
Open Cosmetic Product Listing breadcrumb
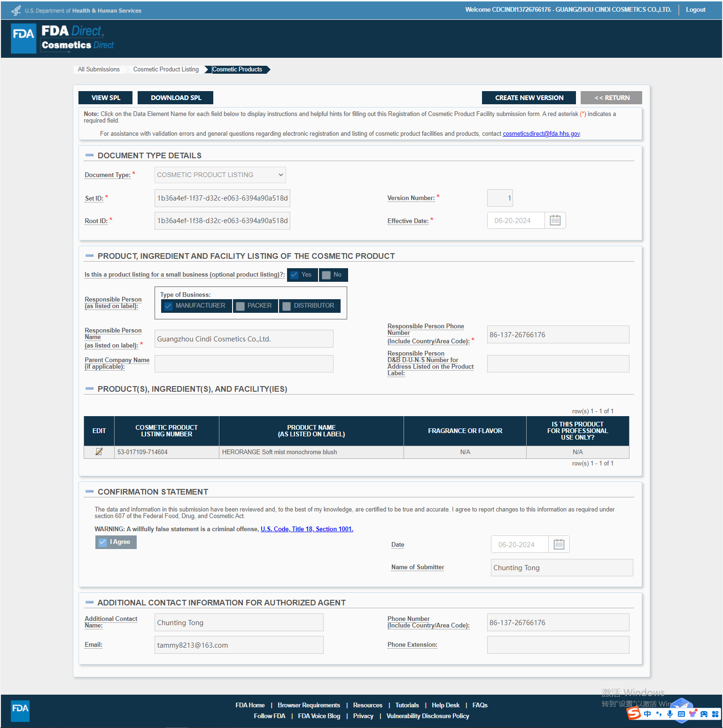(x=166, y=70)
